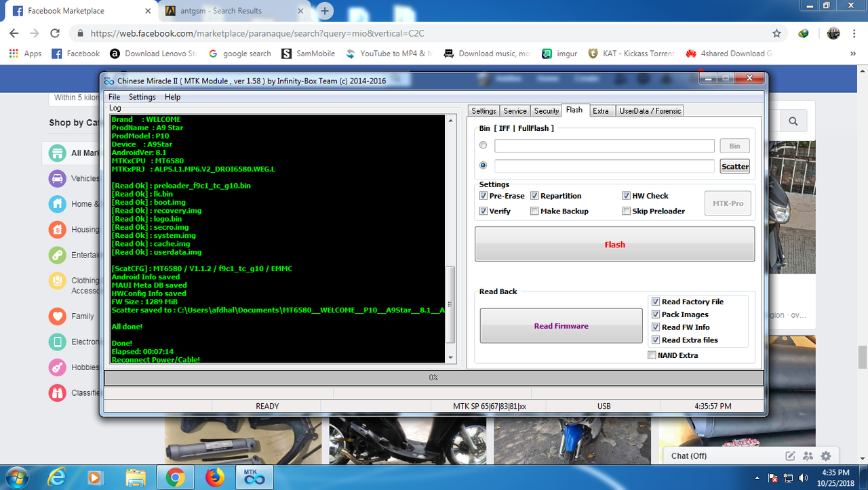
Task: Click the Chrome reload icon
Action: (55, 33)
